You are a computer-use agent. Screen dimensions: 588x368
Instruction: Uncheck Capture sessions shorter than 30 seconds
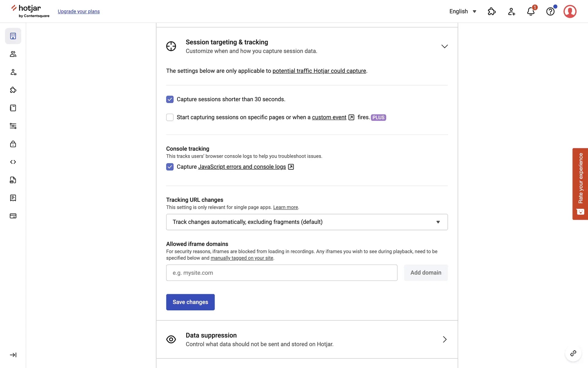pos(170,99)
